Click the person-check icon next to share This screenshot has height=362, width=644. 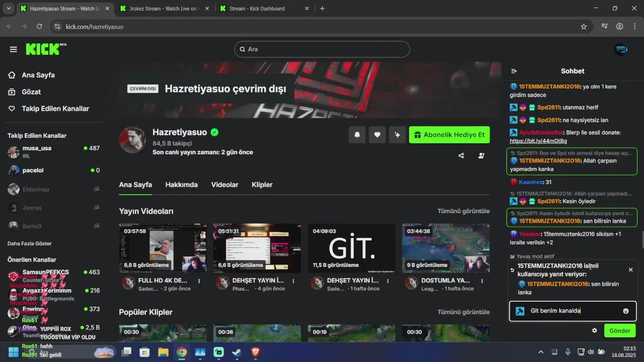click(481, 156)
